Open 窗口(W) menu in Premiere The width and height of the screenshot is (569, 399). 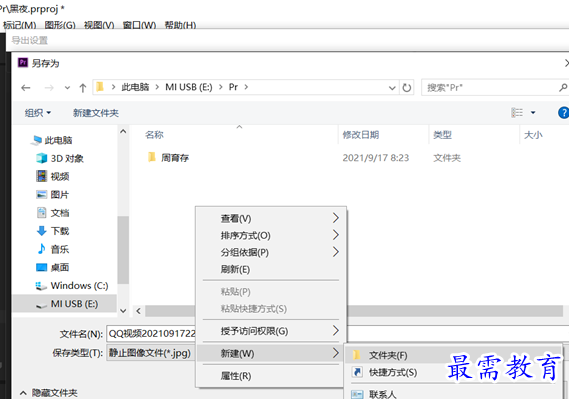click(139, 25)
